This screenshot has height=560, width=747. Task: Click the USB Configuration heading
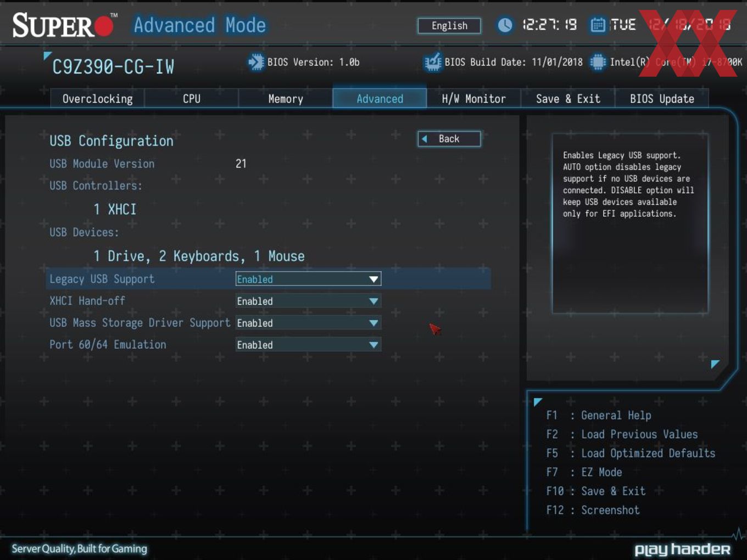112,141
